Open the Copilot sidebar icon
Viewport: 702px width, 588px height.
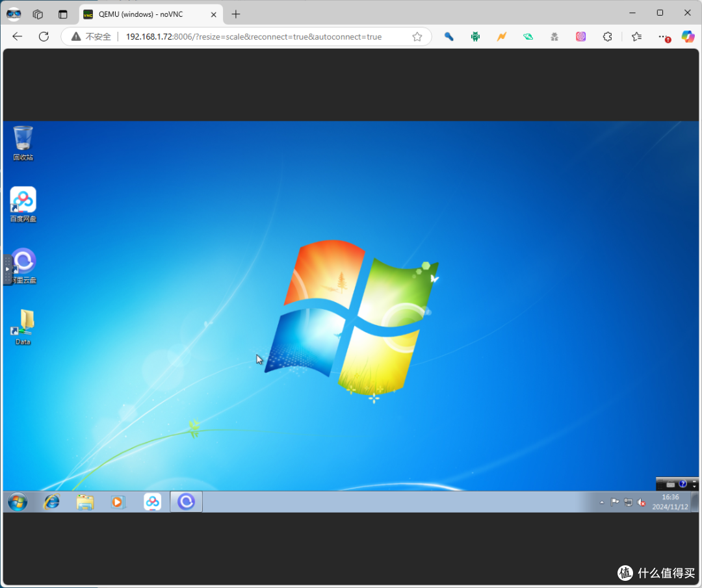click(688, 36)
